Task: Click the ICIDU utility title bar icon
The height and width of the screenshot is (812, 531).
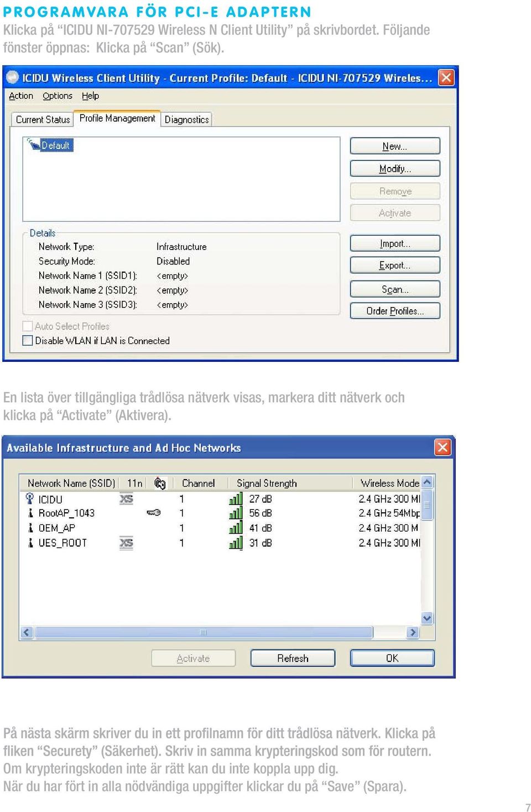Action: 12,77
